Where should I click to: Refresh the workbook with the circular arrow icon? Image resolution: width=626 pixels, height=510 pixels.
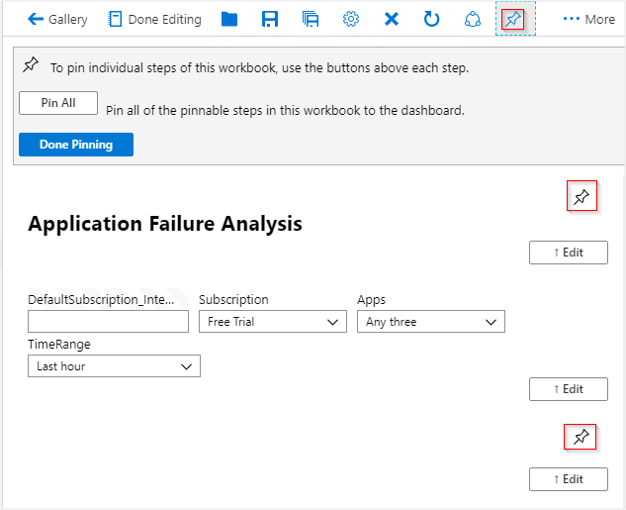click(x=432, y=19)
